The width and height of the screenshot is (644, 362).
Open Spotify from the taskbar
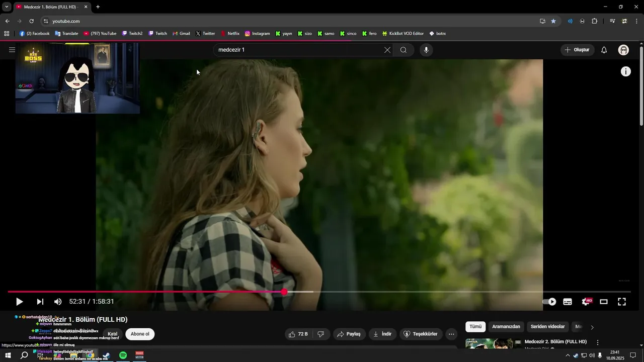[x=123, y=355]
